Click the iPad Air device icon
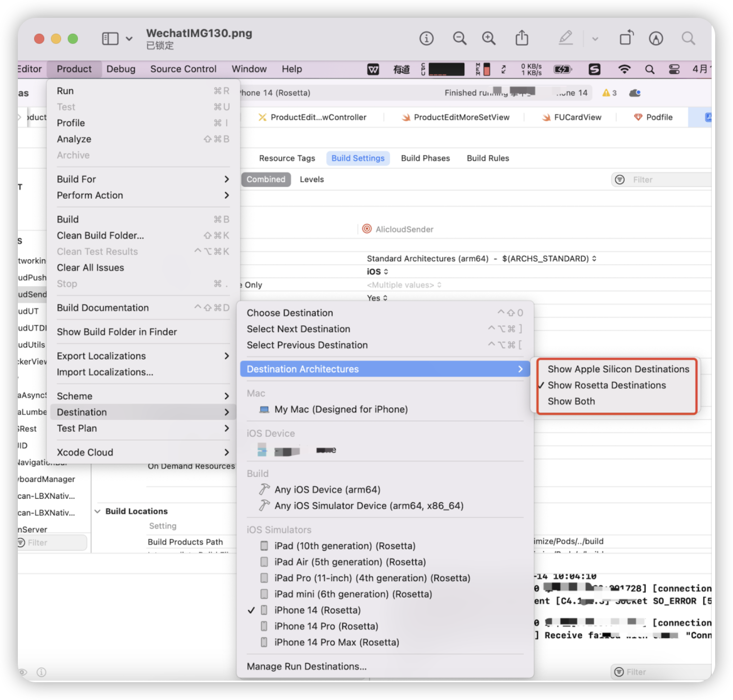Image resolution: width=733 pixels, height=700 pixels. [264, 562]
